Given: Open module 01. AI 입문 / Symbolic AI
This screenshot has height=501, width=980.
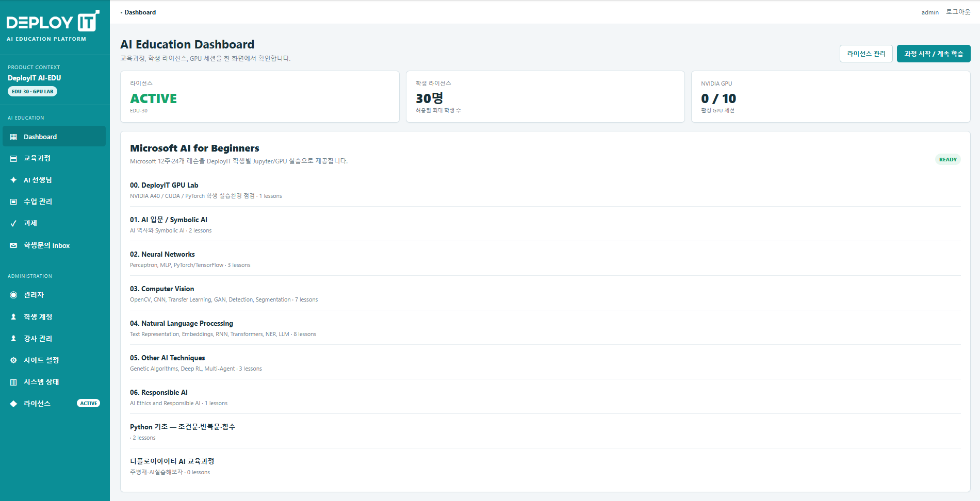Looking at the screenshot, I should tap(545, 225).
